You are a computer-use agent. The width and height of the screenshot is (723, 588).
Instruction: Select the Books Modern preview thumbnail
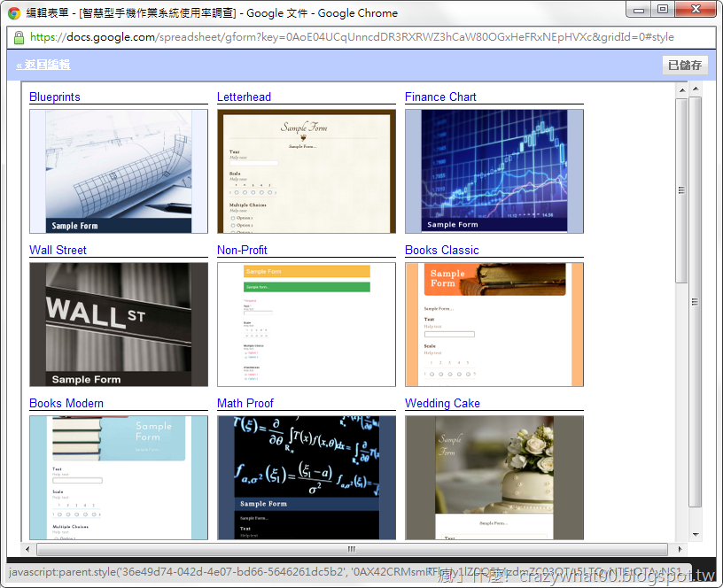click(119, 477)
